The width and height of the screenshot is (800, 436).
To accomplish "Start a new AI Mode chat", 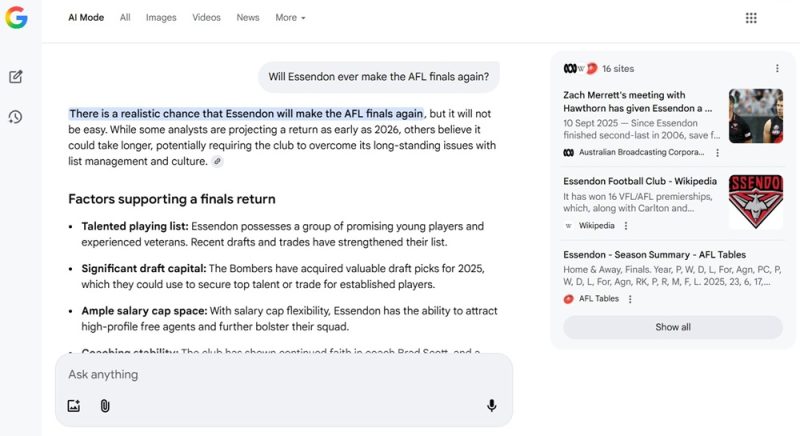I will coord(16,77).
